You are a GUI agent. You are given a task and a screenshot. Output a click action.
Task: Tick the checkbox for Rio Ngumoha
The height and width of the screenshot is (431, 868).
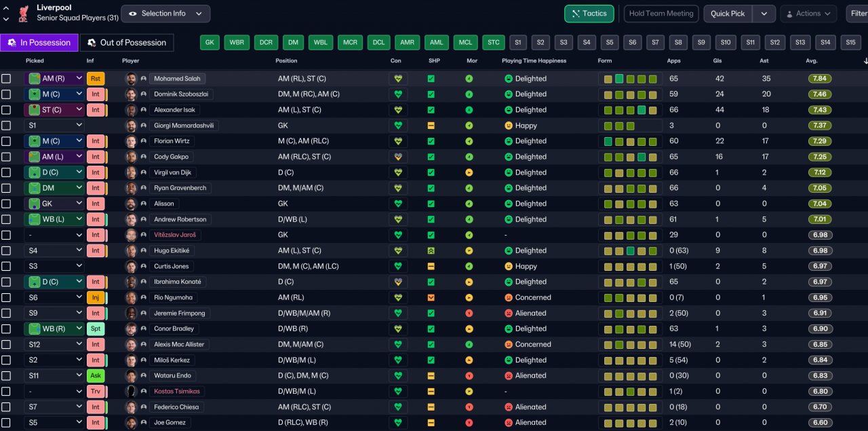6,297
